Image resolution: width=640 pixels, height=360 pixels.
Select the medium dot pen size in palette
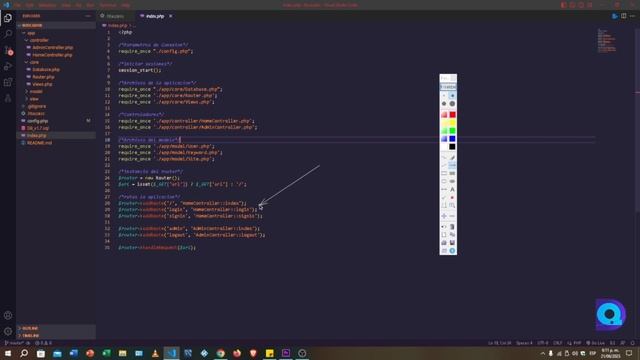click(444, 104)
